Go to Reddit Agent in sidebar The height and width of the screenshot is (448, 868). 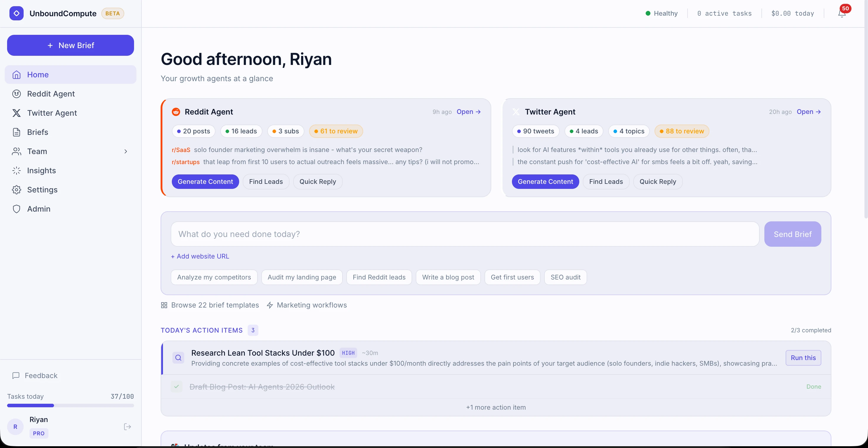pyautogui.click(x=51, y=94)
